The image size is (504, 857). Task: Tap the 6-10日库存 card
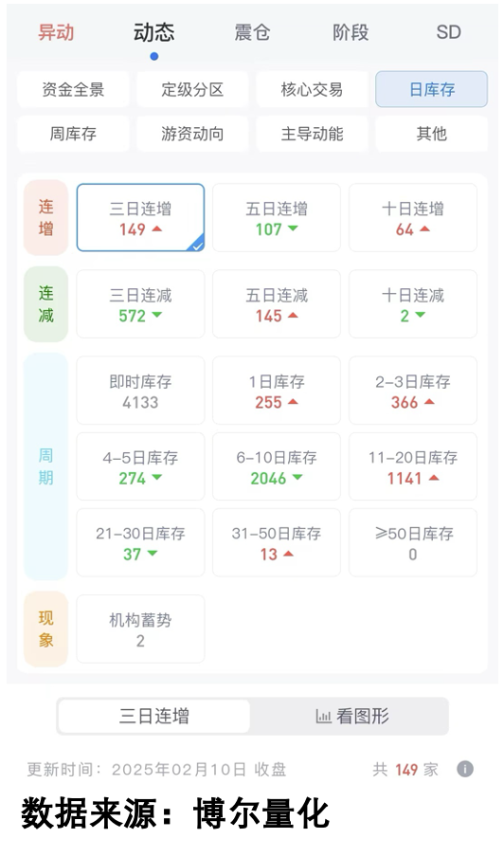(x=277, y=466)
